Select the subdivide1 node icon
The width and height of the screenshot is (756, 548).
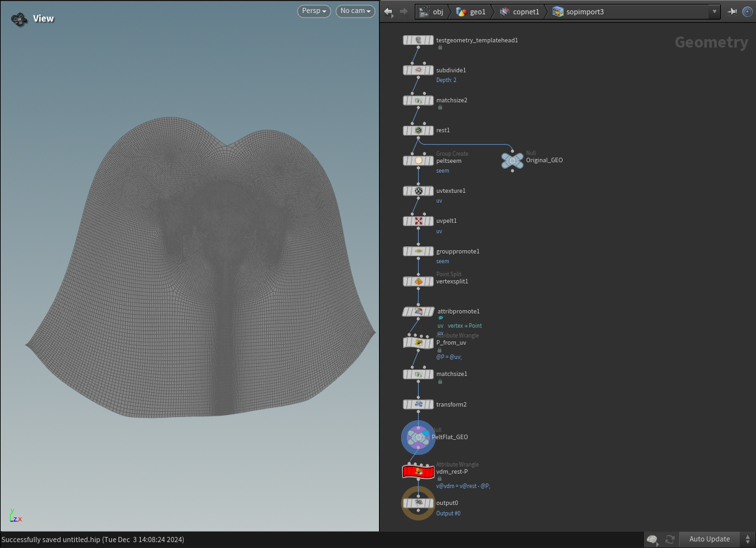[418, 70]
